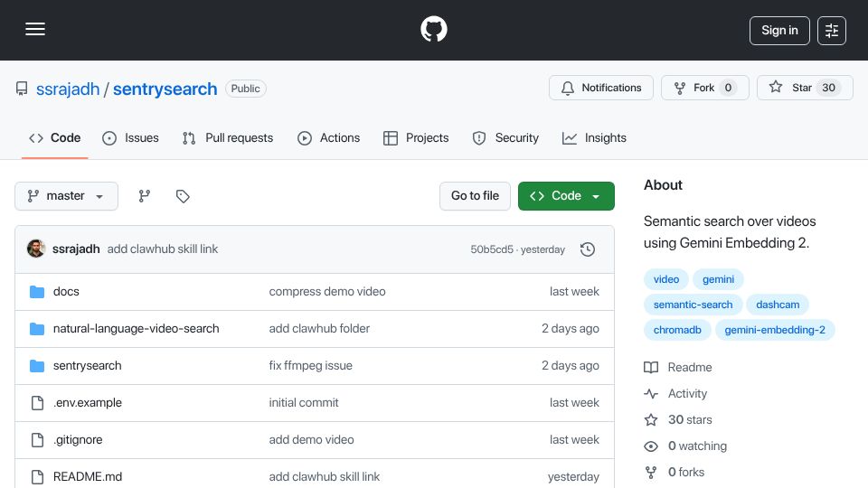The height and width of the screenshot is (488, 868).
Task: Click the Go to file button
Action: 475,196
